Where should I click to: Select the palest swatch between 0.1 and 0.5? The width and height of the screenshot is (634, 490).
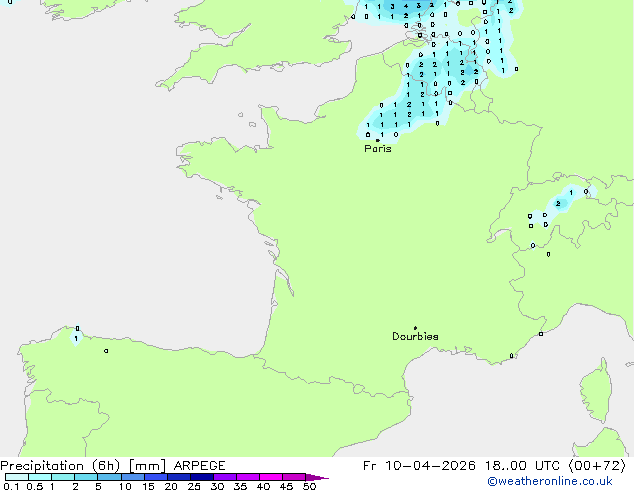[17, 477]
